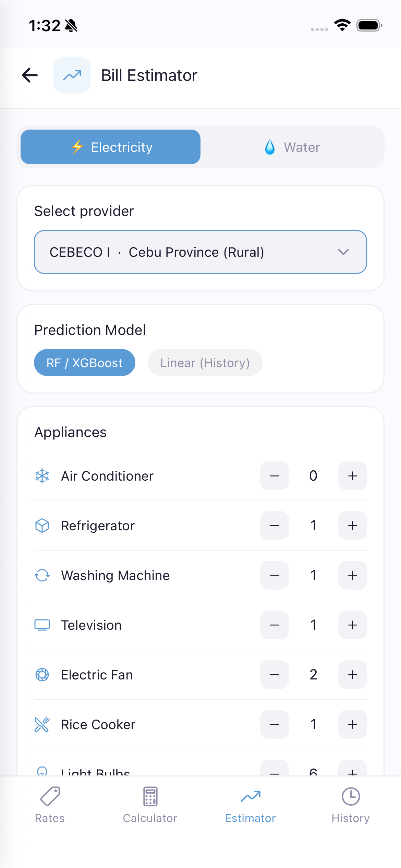Open the CEBECO I provider dropdown
The image size is (401, 868).
click(192, 252)
